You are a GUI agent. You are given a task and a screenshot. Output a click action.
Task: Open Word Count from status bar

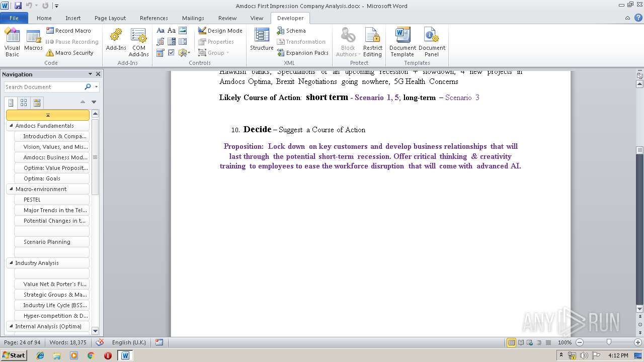click(x=68, y=342)
